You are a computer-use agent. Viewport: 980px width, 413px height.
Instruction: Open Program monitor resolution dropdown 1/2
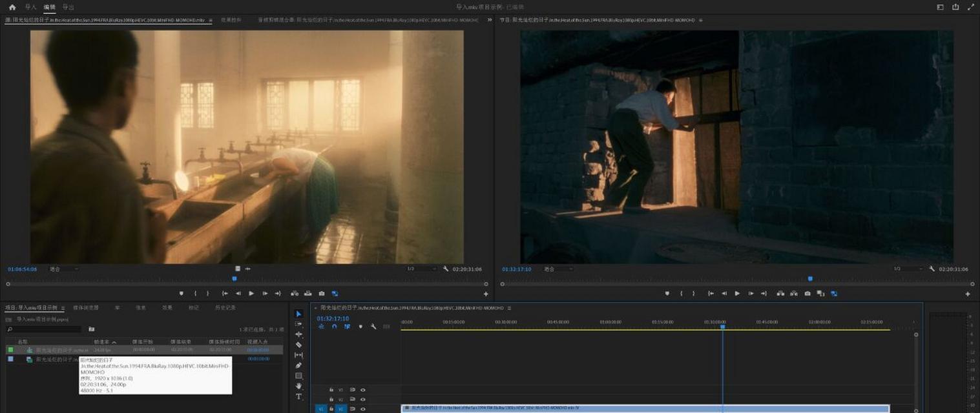coord(907,268)
